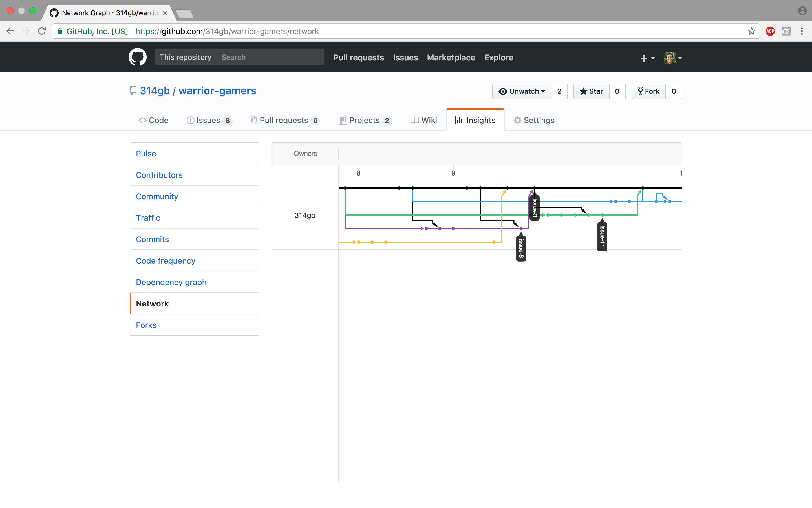Viewport: 812px width, 508px height.
Task: Click the watchers count 2
Action: pos(559,91)
